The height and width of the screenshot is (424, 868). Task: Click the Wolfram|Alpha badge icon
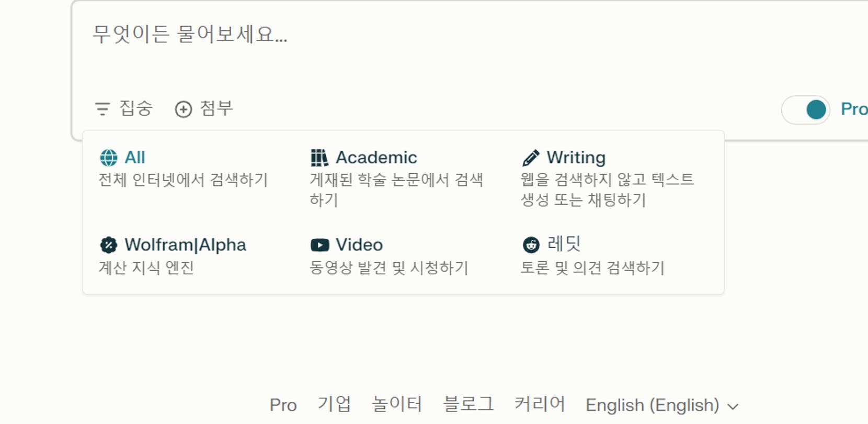(x=109, y=245)
